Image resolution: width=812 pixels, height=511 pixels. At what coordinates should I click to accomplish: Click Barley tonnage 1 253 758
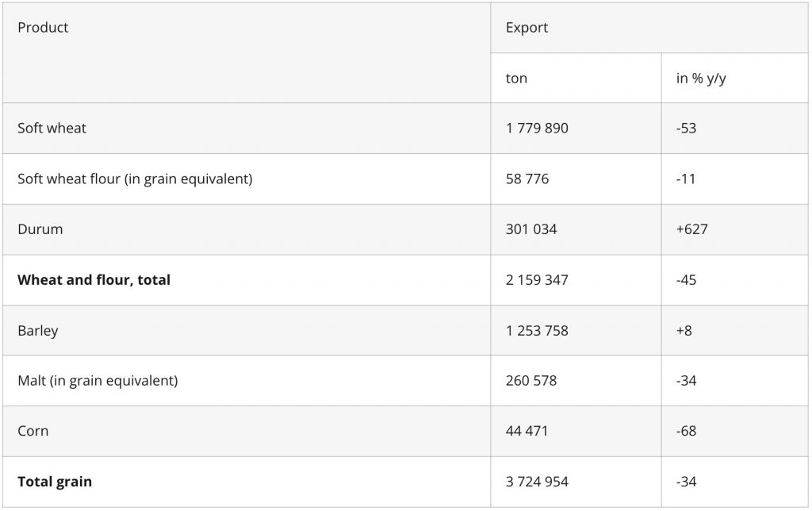coord(537,330)
